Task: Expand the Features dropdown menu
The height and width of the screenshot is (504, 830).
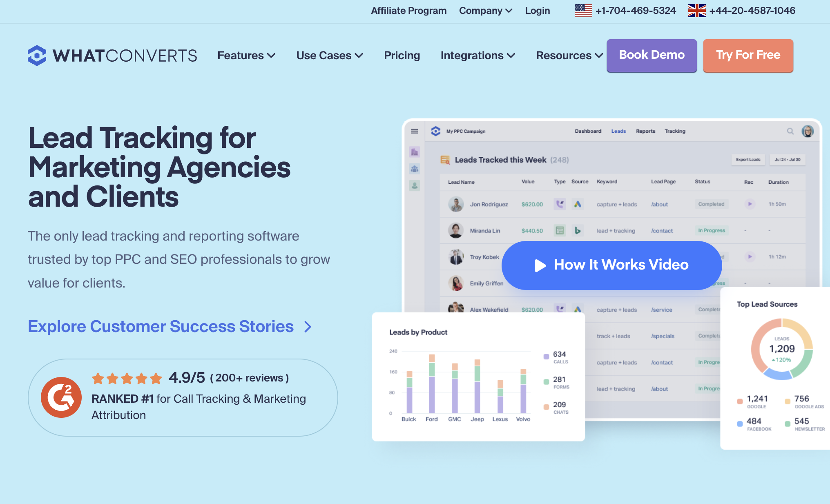Action: click(x=246, y=56)
